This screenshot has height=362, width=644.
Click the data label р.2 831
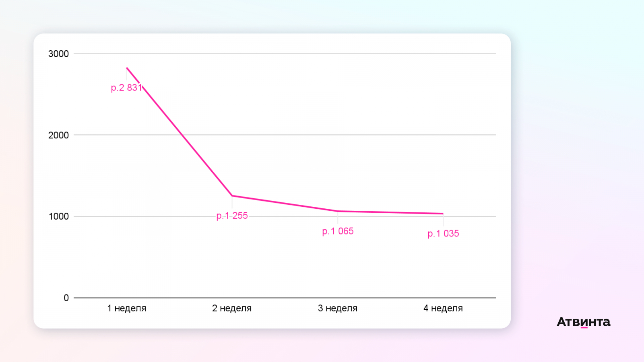coord(126,88)
